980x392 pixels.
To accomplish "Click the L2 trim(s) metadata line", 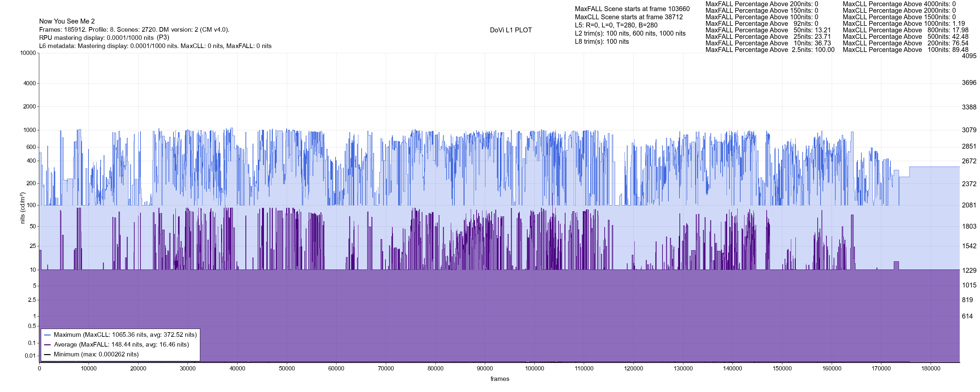I will coord(630,34).
